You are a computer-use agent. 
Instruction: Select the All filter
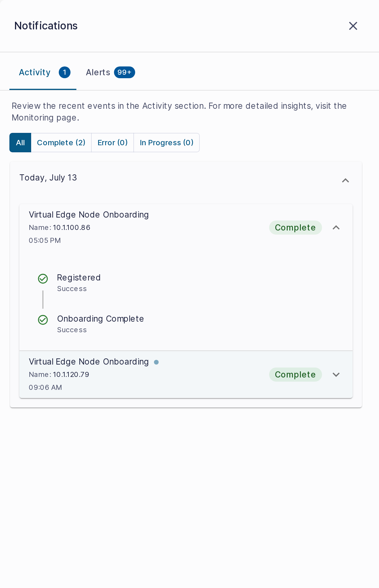[20, 143]
